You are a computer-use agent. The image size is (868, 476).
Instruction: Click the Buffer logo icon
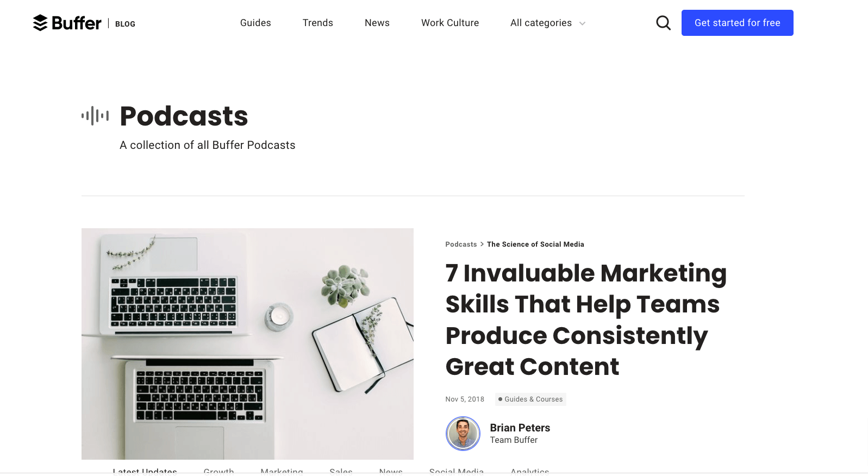40,23
